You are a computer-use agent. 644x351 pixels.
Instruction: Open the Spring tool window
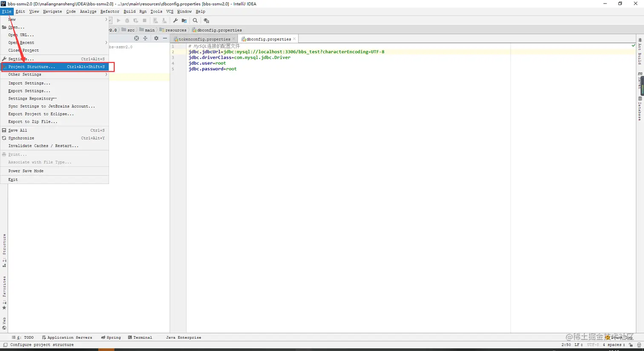111,337
